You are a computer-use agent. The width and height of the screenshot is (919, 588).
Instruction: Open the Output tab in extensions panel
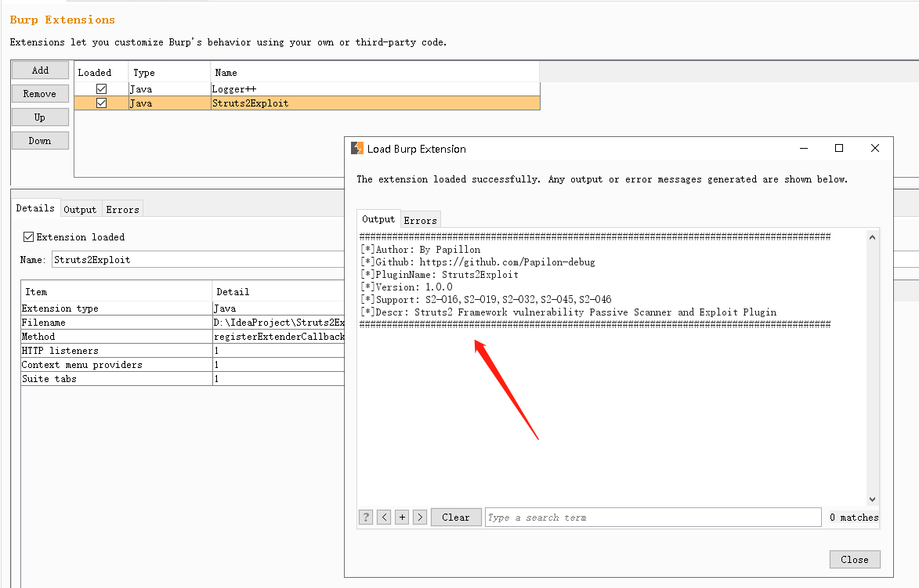pyautogui.click(x=80, y=209)
